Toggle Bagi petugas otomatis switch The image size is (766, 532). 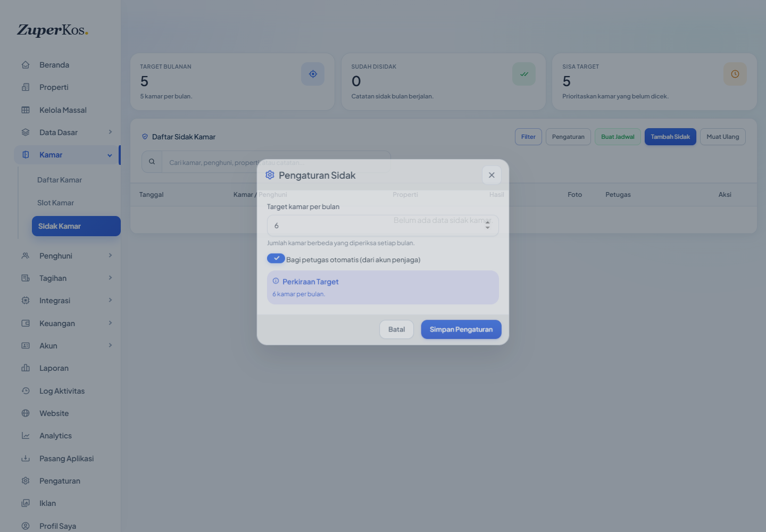276,259
